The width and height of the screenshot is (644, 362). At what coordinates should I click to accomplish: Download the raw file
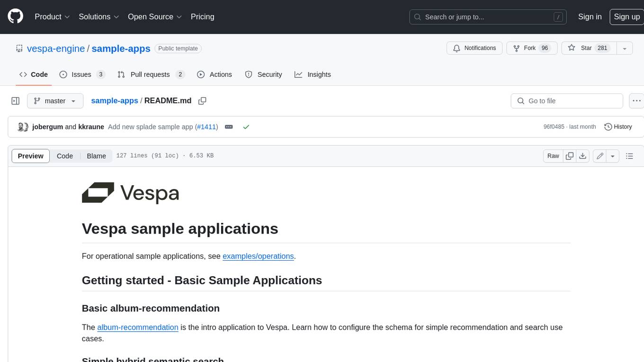click(x=583, y=156)
